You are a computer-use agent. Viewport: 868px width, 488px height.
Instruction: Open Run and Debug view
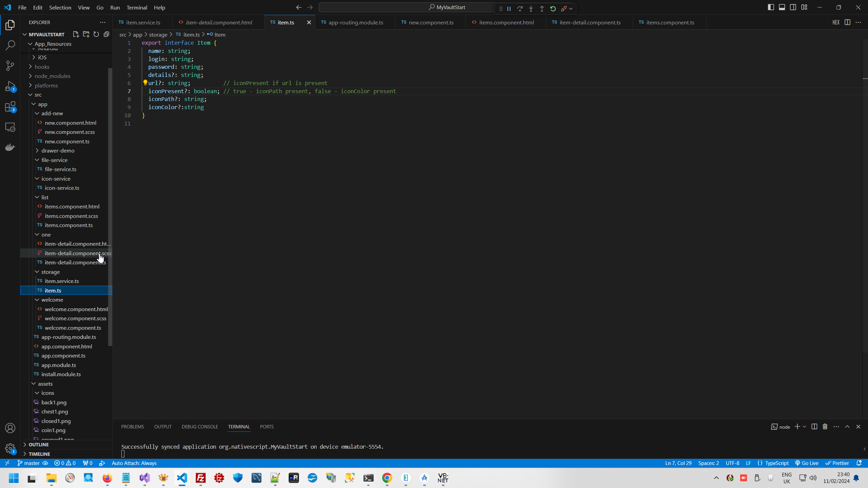point(10,86)
